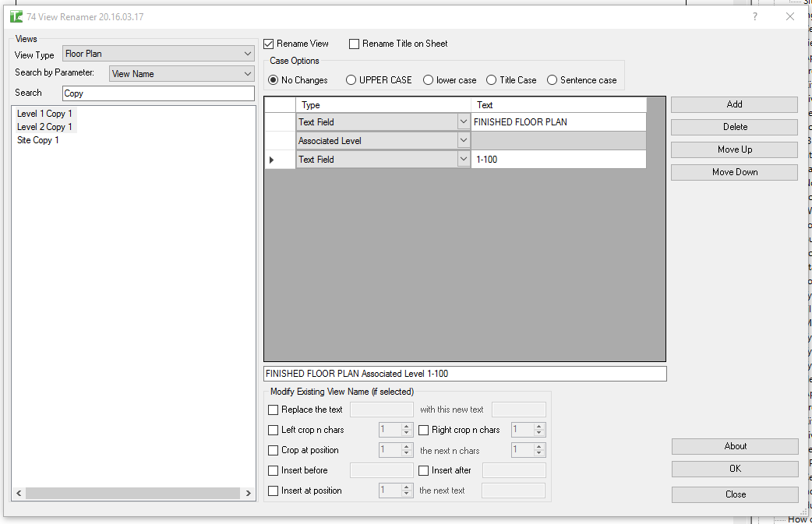Click the Delete button
Viewport: 812px width, 524px height.
734,127
